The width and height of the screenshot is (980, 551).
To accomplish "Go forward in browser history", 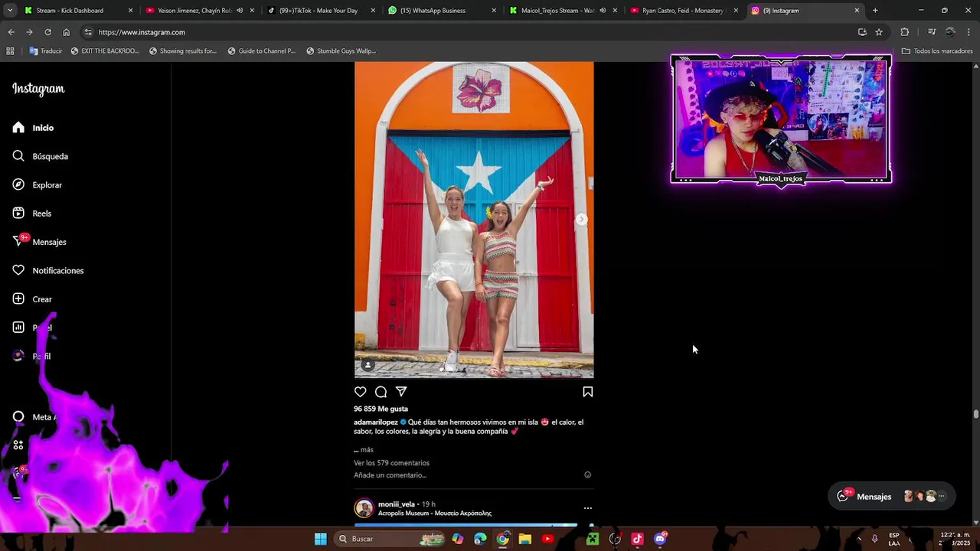I will [29, 32].
